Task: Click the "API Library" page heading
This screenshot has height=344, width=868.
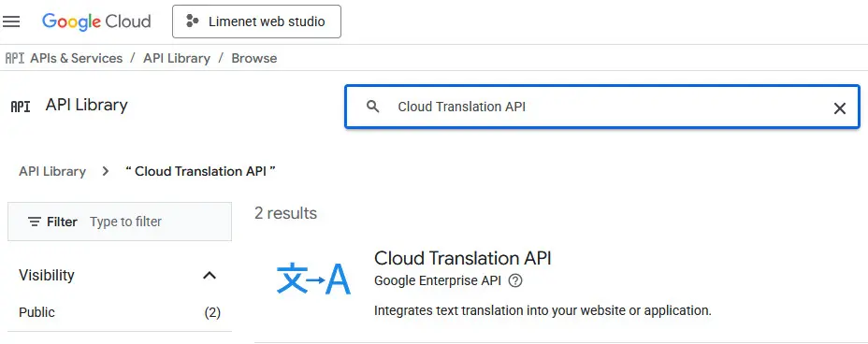Action: pos(86,105)
